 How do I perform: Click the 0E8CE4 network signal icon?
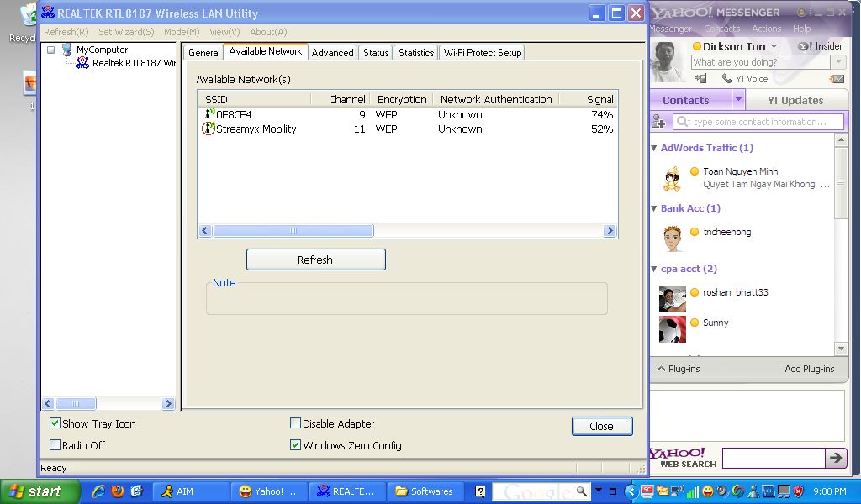coord(209,114)
